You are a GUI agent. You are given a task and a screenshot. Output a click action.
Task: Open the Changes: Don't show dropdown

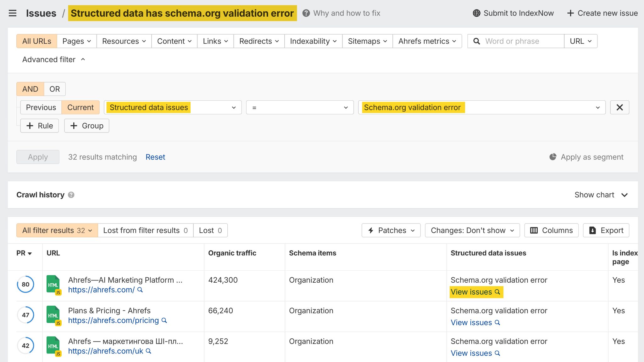pos(472,230)
